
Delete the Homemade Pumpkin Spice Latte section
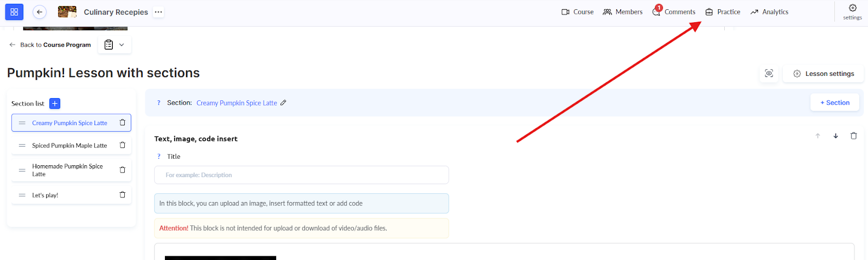[123, 170]
